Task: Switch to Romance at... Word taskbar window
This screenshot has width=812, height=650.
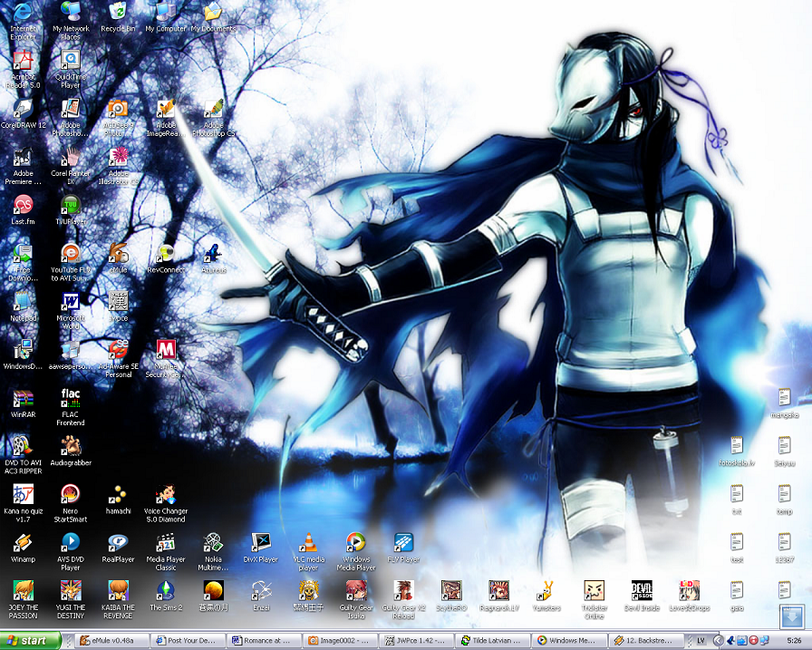Action: click(x=265, y=641)
